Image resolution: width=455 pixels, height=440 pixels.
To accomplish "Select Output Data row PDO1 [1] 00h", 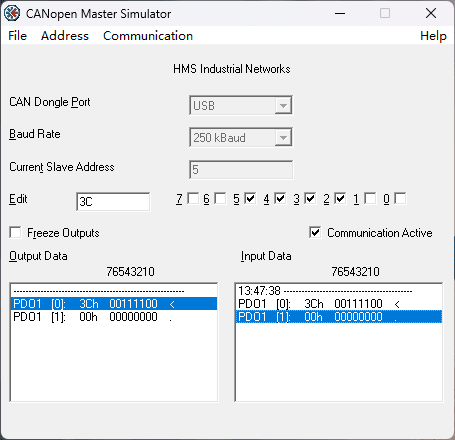I will click(x=114, y=317).
